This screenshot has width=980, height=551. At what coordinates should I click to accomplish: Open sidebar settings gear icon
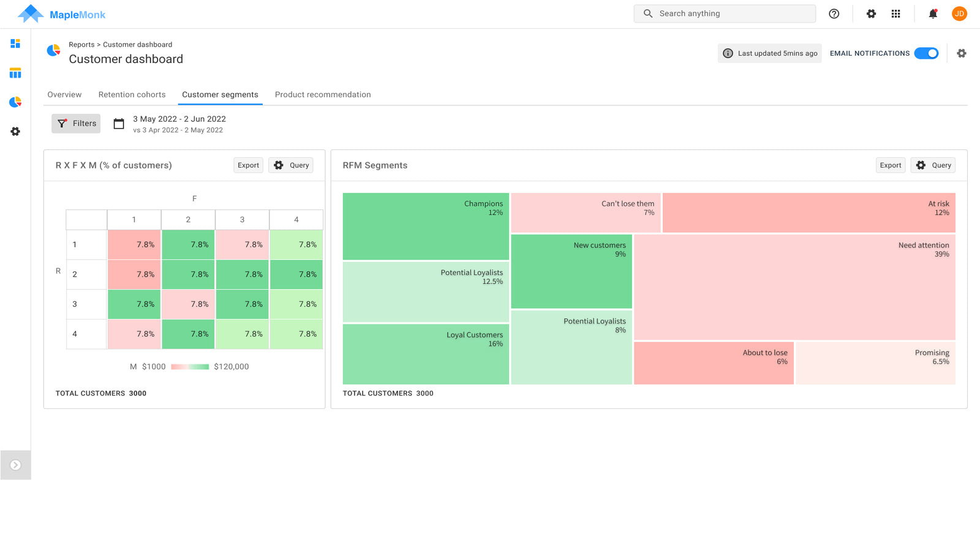click(x=15, y=132)
